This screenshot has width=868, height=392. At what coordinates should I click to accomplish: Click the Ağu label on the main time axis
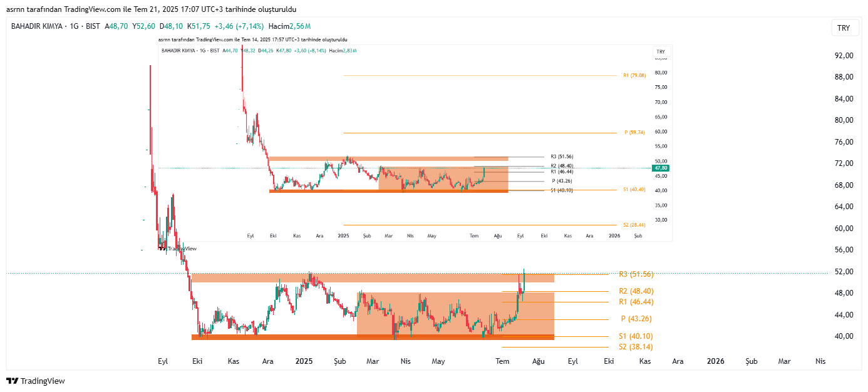pyautogui.click(x=538, y=361)
